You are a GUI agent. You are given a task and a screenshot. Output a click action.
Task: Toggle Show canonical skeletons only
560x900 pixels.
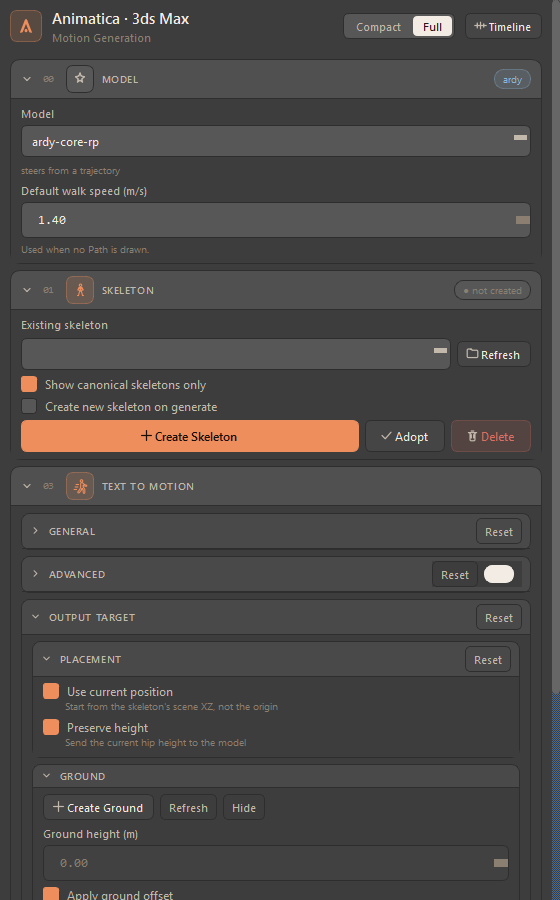tap(29, 384)
